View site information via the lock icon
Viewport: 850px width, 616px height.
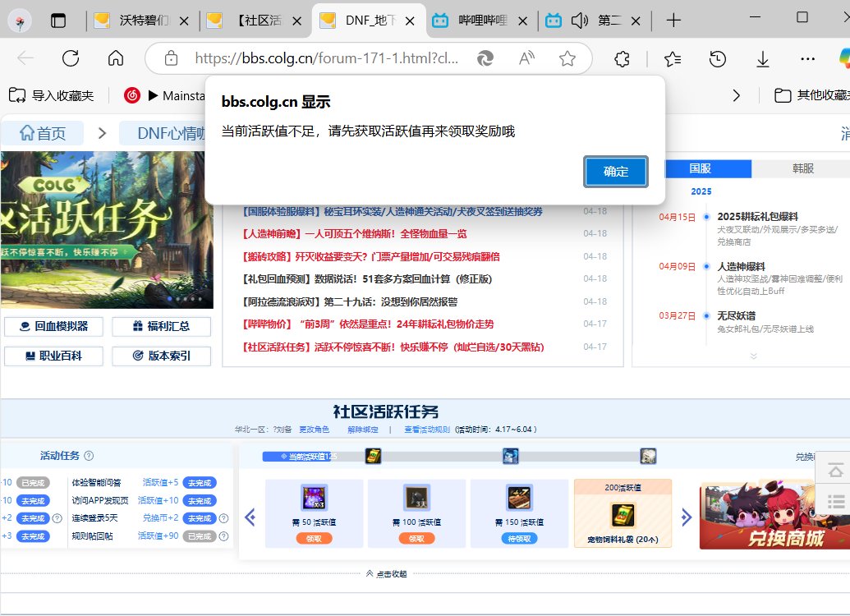coord(171,58)
